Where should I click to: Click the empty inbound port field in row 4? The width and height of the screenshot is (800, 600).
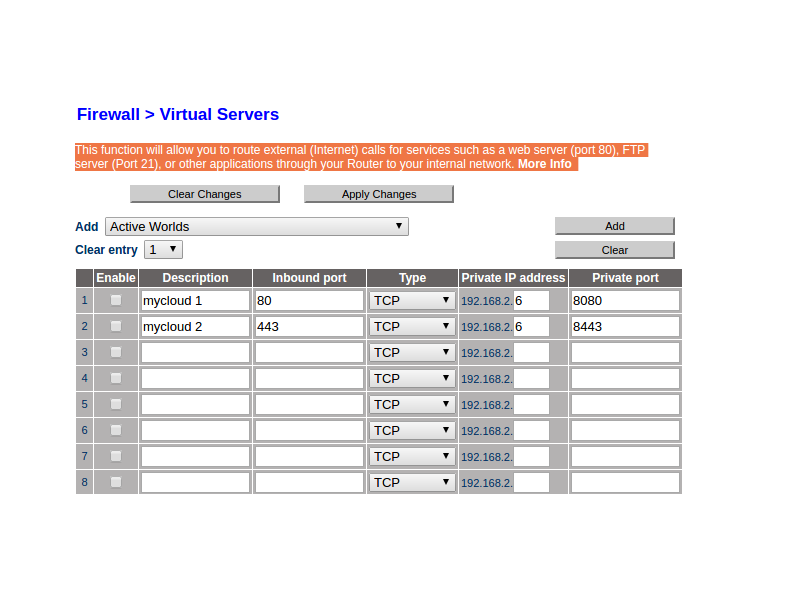point(309,379)
